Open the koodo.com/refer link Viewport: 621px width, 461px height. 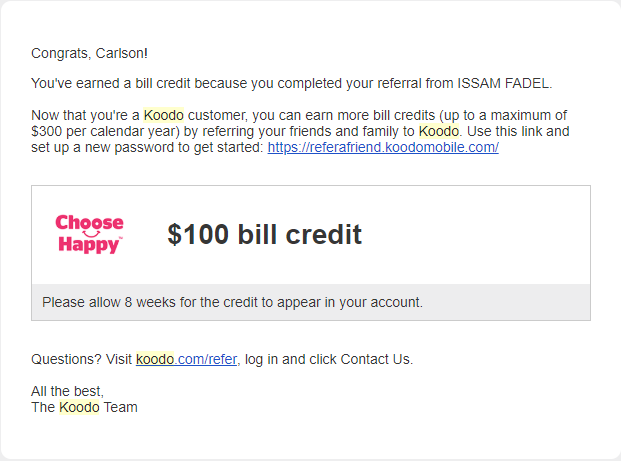(187, 359)
